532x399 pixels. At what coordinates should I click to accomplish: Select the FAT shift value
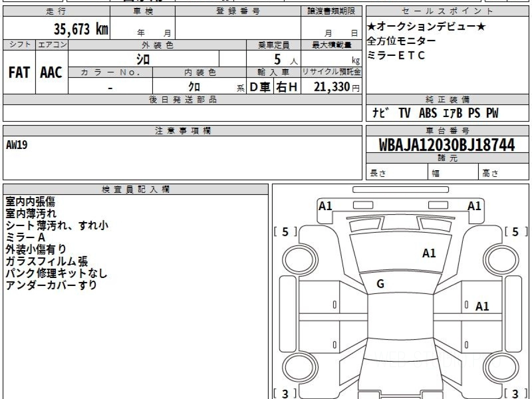tap(19, 73)
